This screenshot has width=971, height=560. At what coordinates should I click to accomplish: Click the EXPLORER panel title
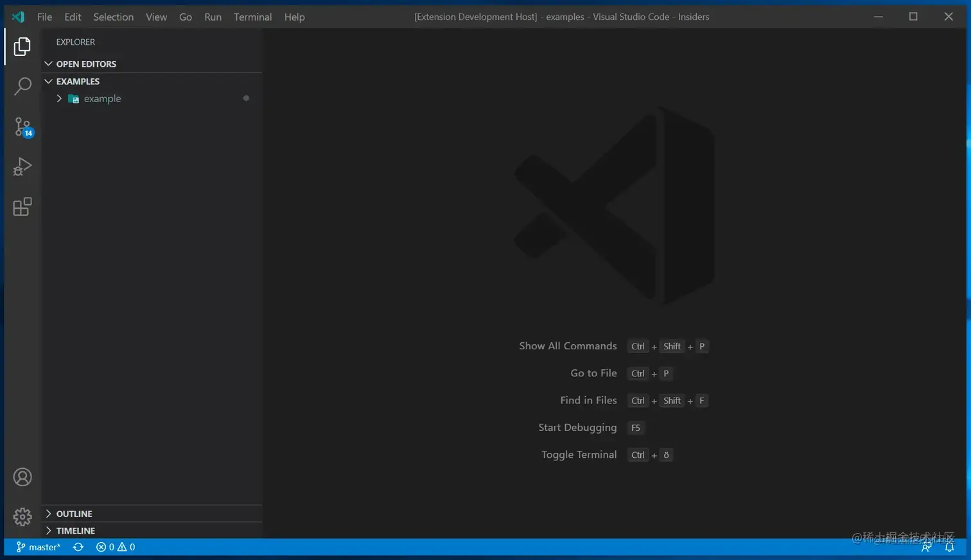click(75, 42)
